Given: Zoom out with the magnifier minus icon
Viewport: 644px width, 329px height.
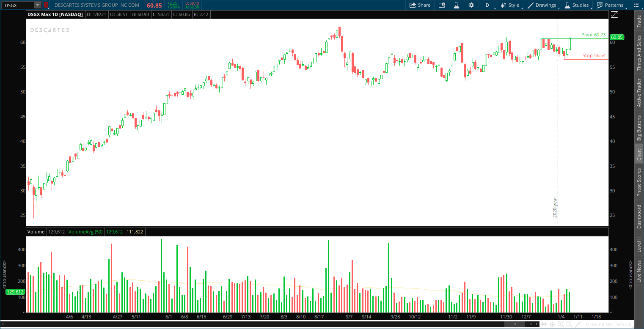Looking at the screenshot, I should [569, 324].
